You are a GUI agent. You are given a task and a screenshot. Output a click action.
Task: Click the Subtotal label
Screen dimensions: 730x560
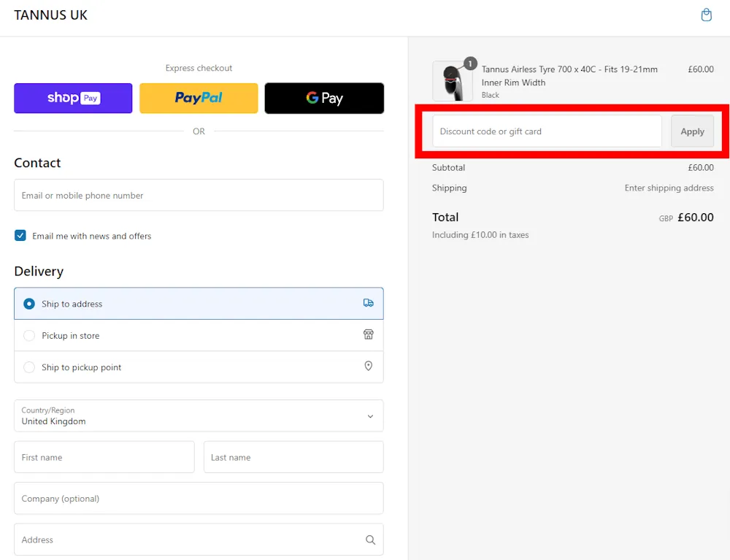pos(448,168)
